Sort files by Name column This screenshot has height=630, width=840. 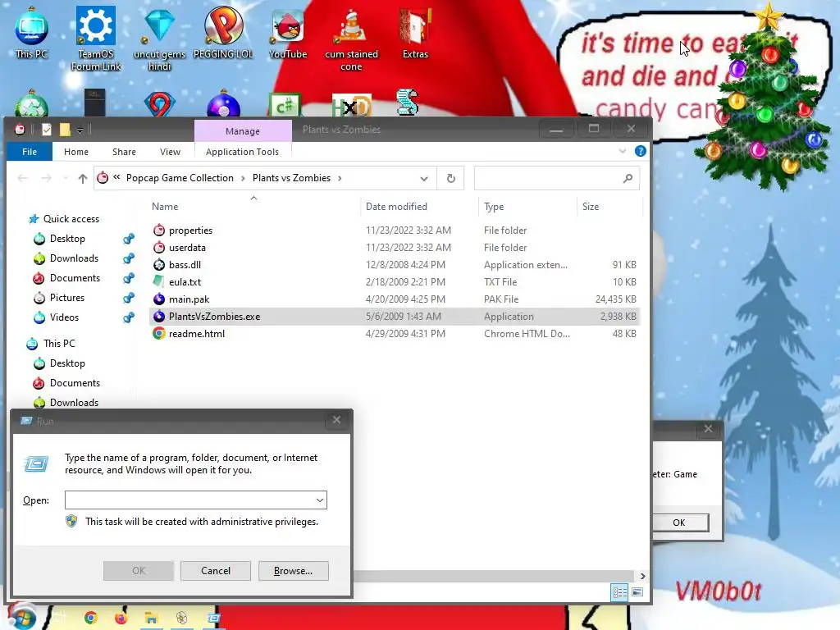[253, 206]
